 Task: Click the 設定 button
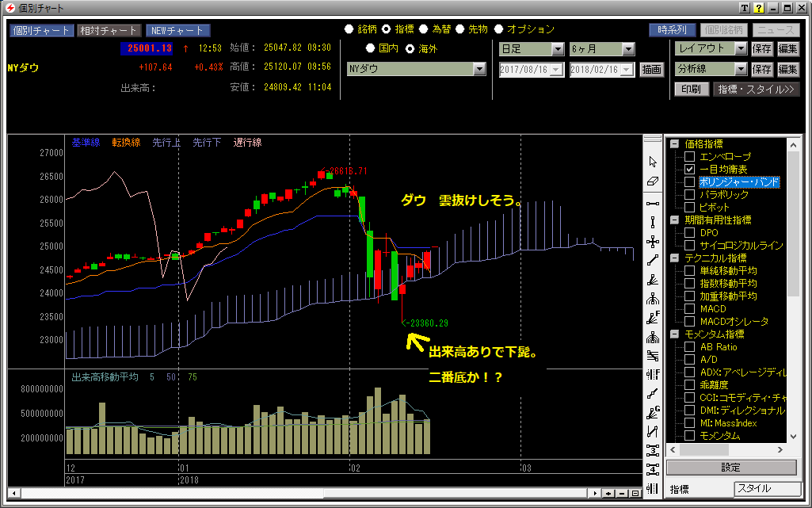[x=730, y=467]
